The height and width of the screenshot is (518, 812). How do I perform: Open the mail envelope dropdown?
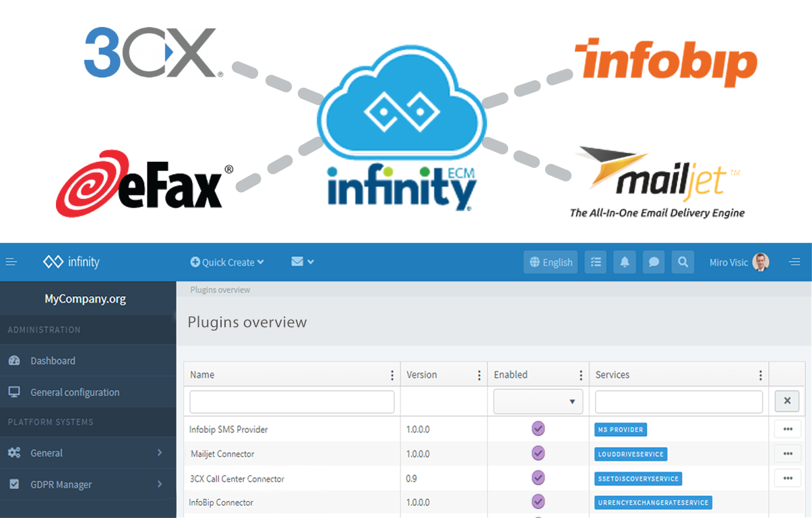click(303, 262)
